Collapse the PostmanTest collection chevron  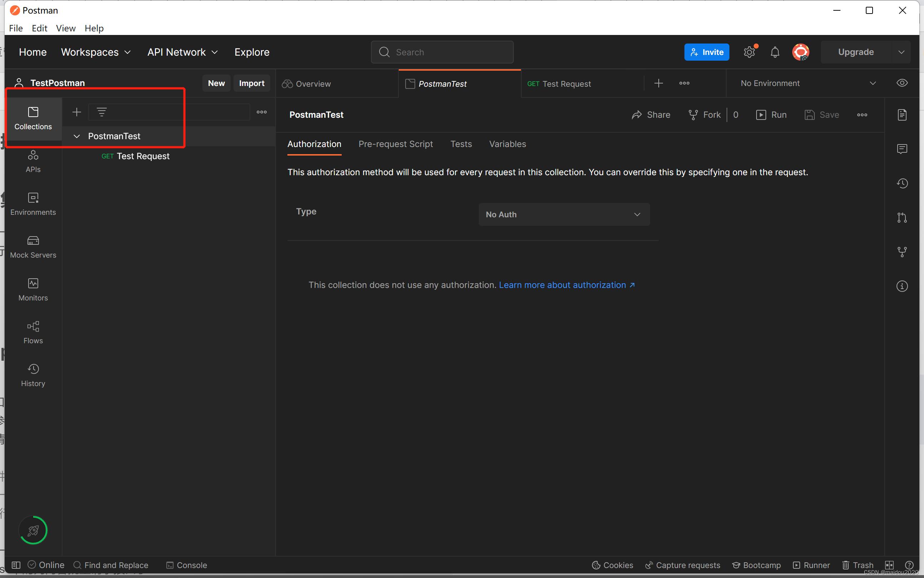click(76, 136)
